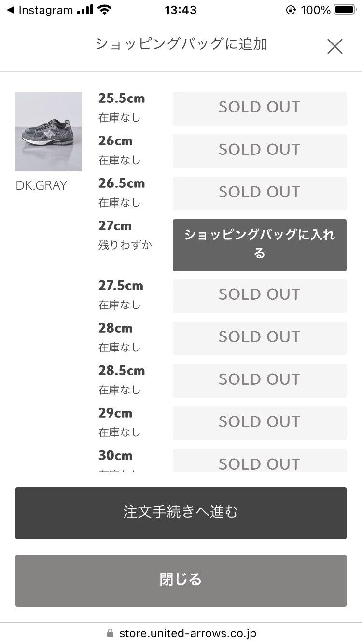Viewport: 362px width, 644px height.
Task: Tap the Wi-Fi icon in status bar
Action: [104, 10]
